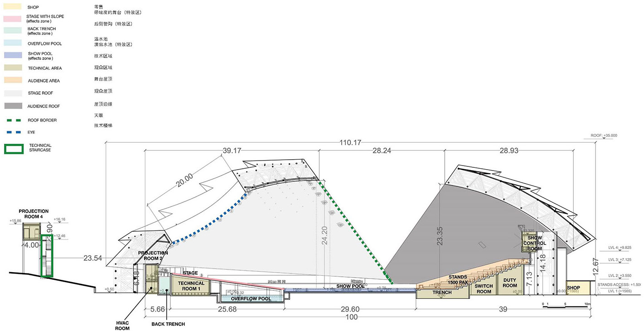Image resolution: width=644 pixels, height=332 pixels.
Task: Click the 'BACK TRENCH' callout below the section
Action: click(x=168, y=324)
